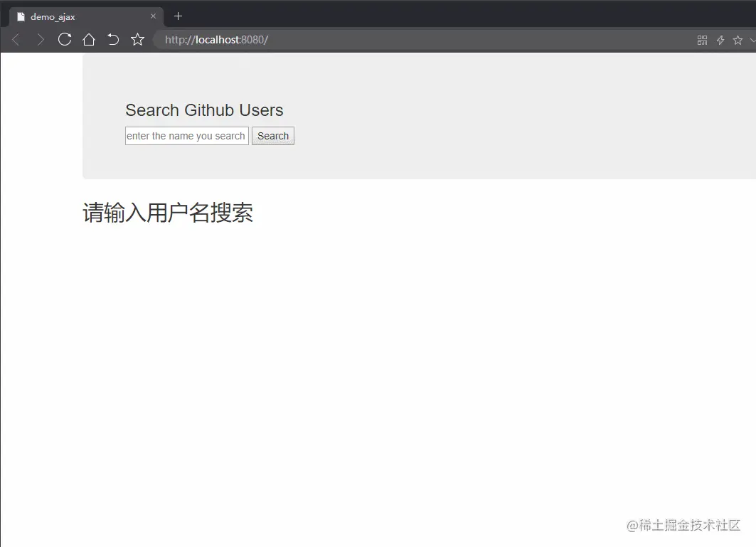The image size is (756, 547).
Task: Bookmark the page with the right-side star icon
Action: coord(738,40)
